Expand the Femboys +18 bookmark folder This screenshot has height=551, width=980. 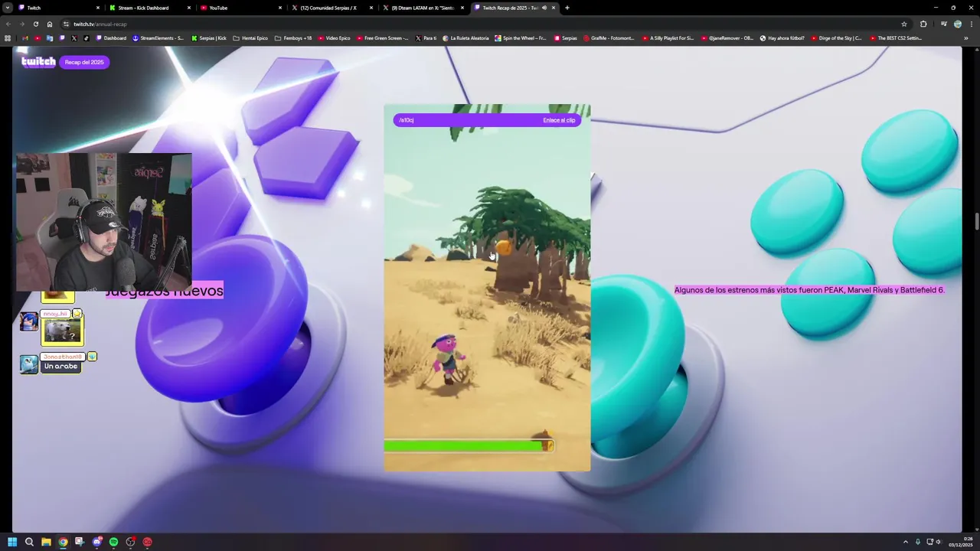click(293, 38)
